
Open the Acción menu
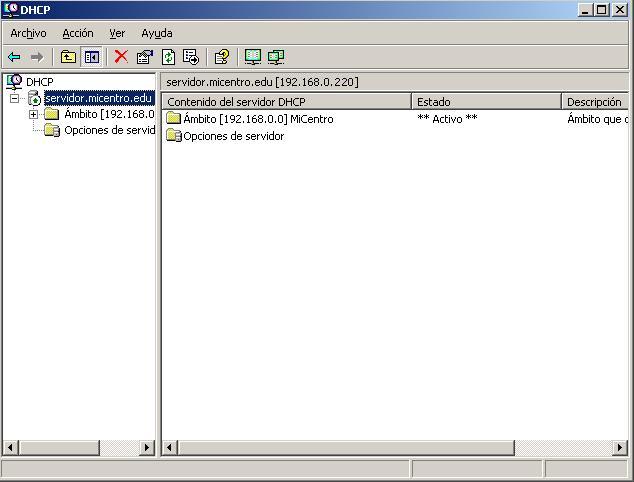(77, 33)
